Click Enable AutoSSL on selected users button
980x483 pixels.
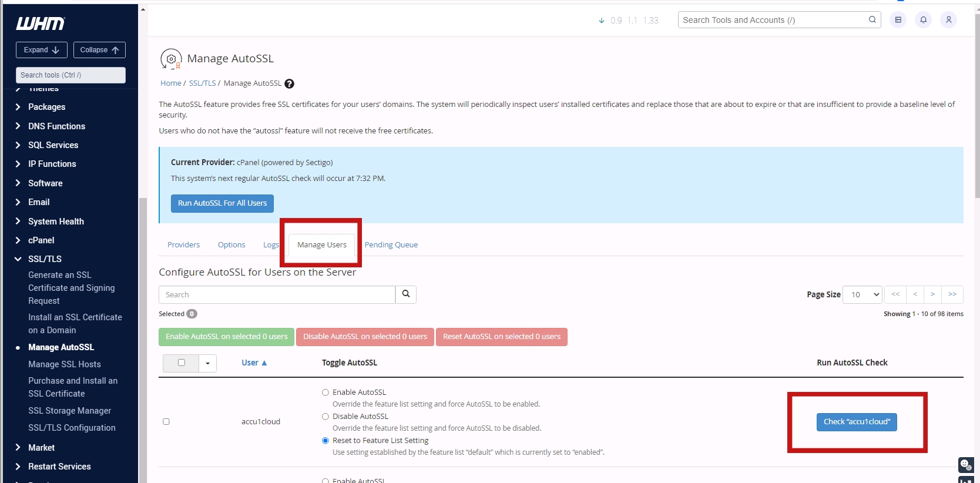click(226, 337)
